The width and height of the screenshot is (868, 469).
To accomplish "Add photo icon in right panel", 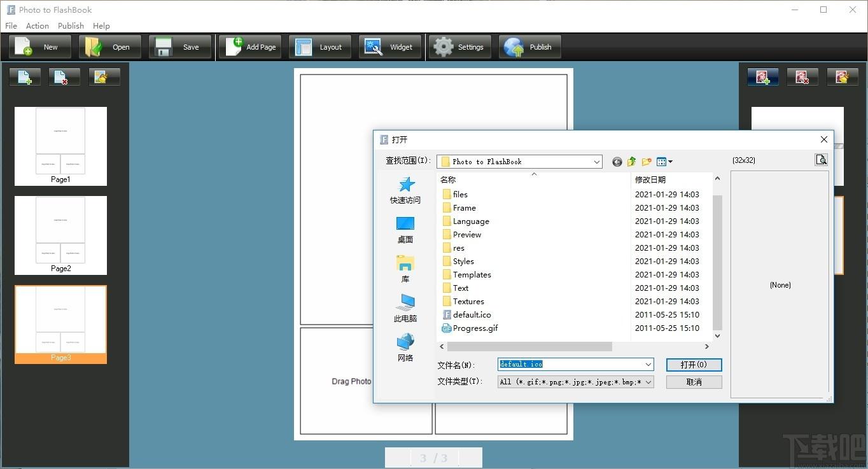I will (763, 77).
